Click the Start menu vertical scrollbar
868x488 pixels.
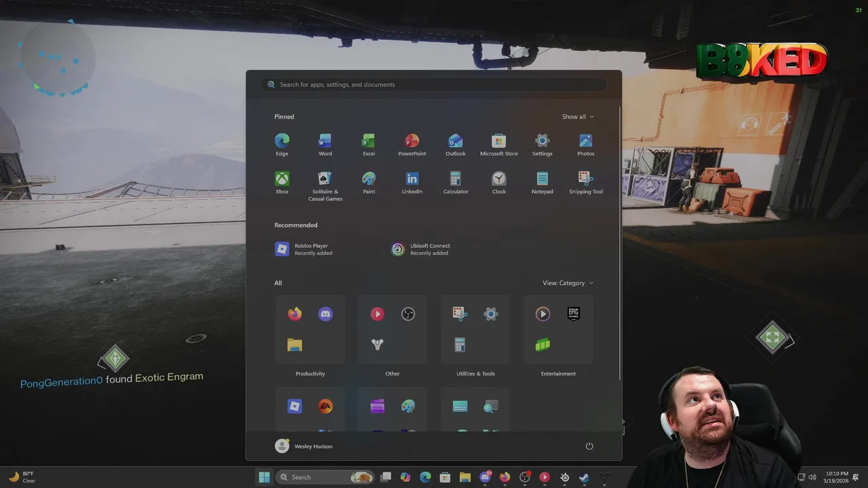pyautogui.click(x=620, y=243)
